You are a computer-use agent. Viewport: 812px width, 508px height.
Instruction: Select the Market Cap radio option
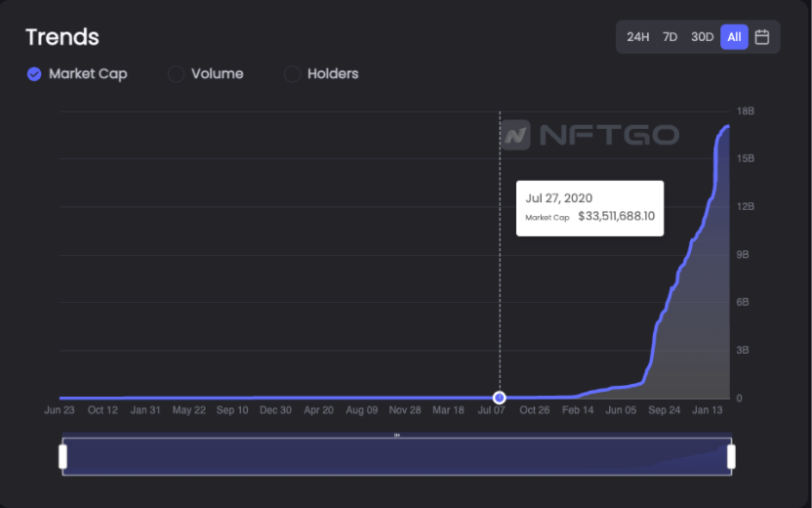77,74
